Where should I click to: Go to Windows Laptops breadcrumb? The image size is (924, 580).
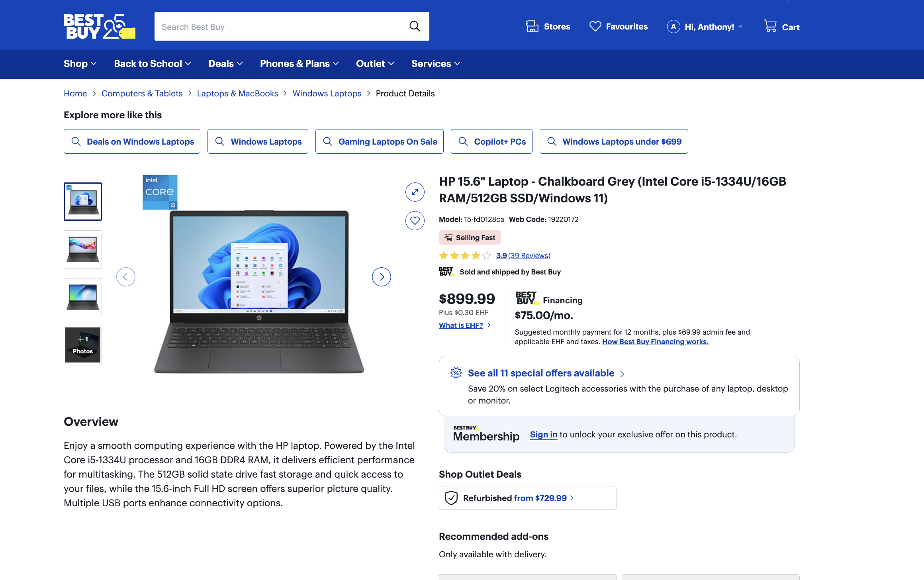point(327,94)
